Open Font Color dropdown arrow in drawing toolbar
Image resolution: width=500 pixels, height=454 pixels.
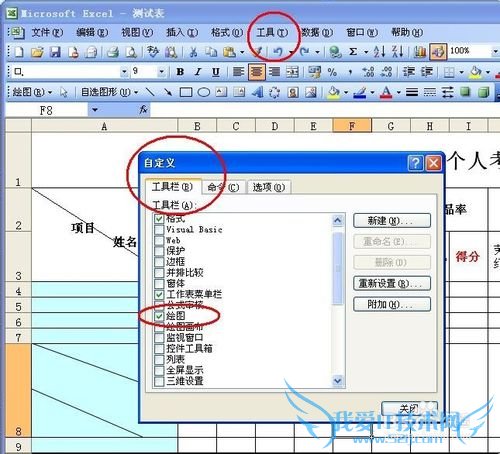tap(399, 92)
